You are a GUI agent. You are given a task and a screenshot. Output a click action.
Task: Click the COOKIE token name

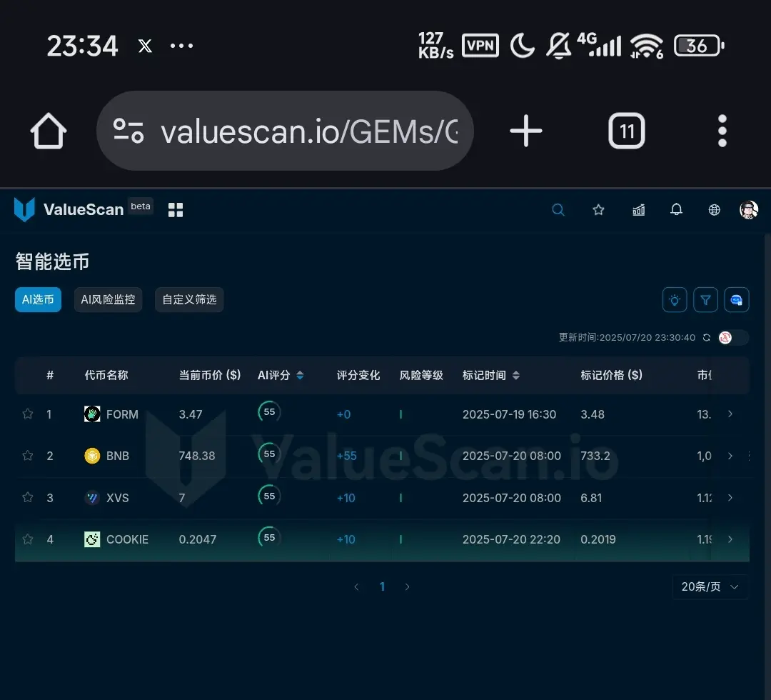(127, 539)
